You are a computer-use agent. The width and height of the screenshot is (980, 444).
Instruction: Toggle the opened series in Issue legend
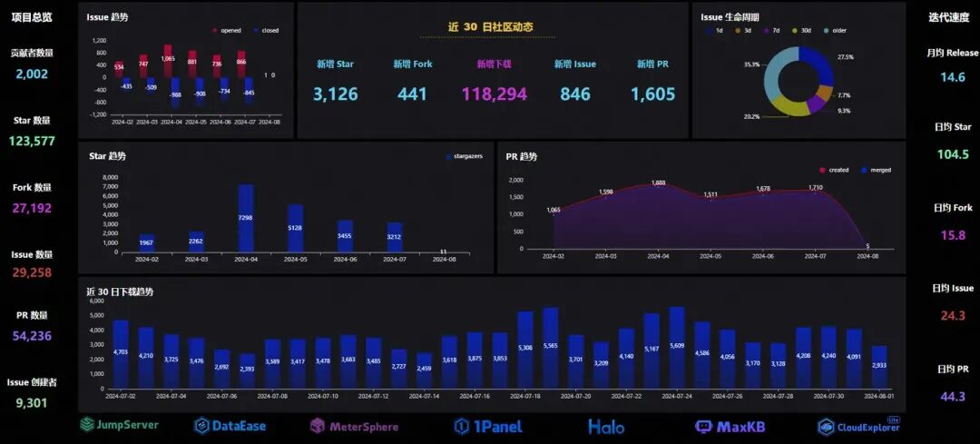(227, 31)
